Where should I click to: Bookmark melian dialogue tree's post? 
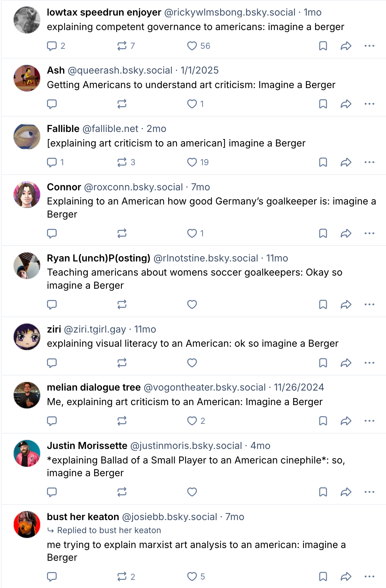(323, 421)
